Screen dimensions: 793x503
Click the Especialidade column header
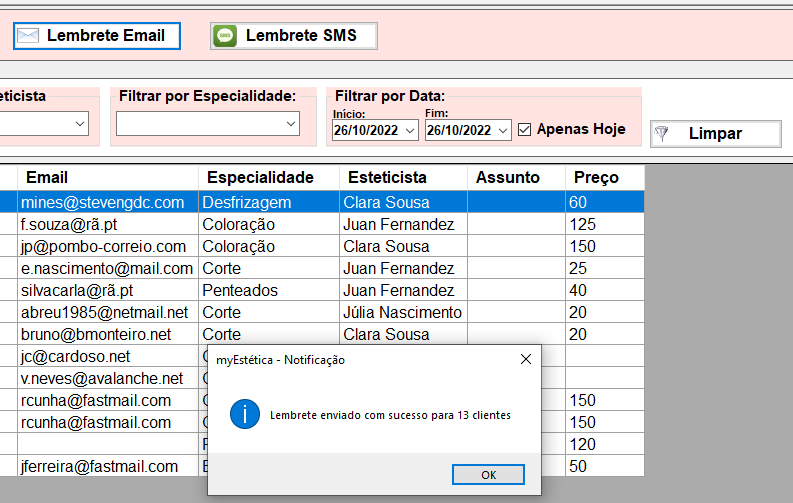[x=260, y=177]
